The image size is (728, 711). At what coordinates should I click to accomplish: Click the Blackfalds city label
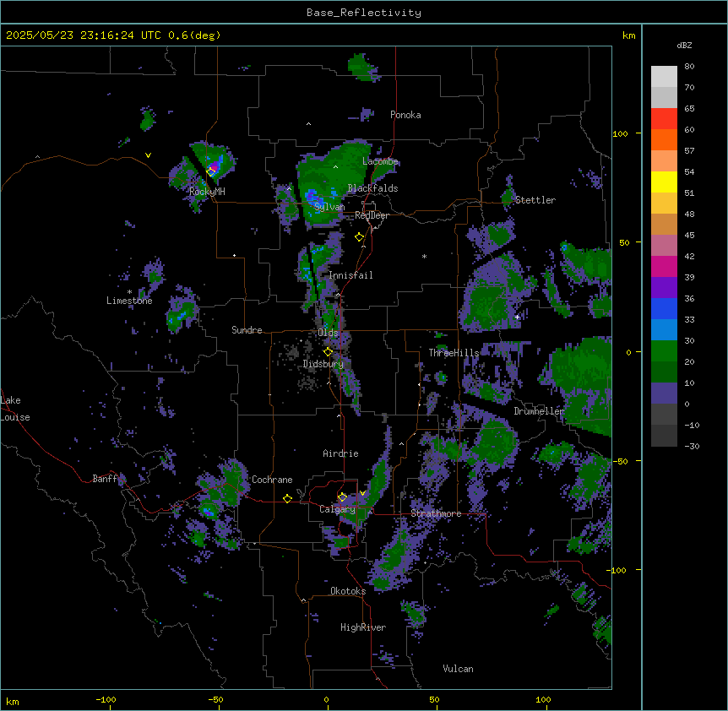click(372, 188)
